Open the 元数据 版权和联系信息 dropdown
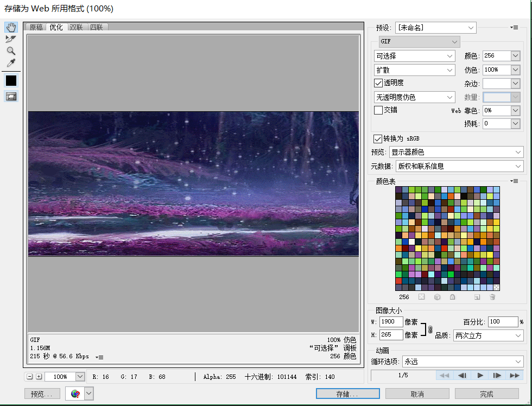This screenshot has height=406, width=532. pos(460,166)
